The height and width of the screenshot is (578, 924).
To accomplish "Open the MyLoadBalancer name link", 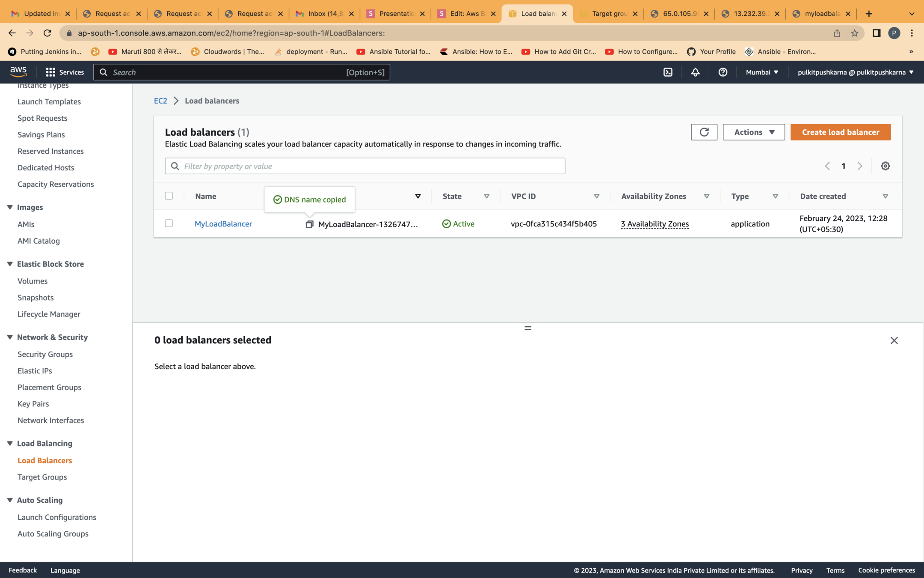I will (223, 223).
